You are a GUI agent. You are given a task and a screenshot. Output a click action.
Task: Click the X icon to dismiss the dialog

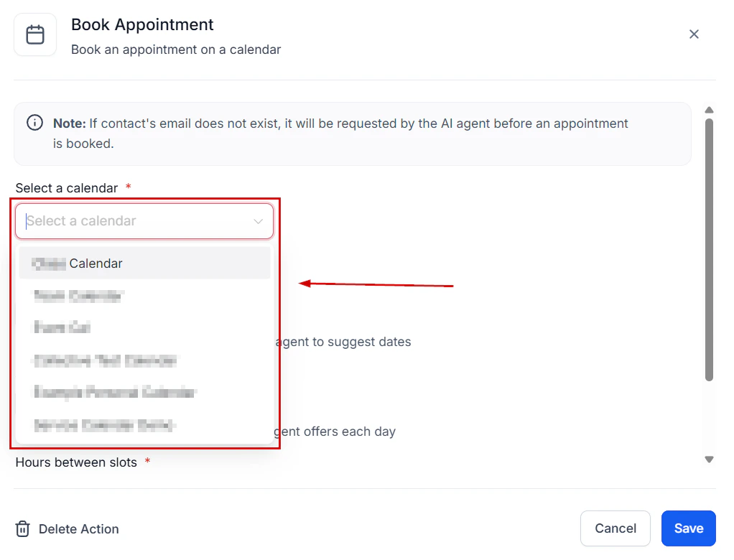[x=694, y=34]
